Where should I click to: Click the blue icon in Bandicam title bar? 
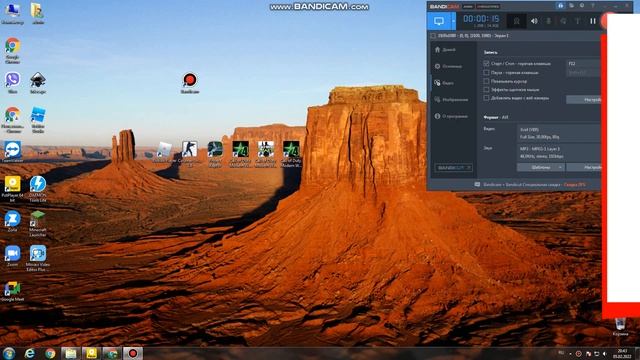(x=560, y=6)
